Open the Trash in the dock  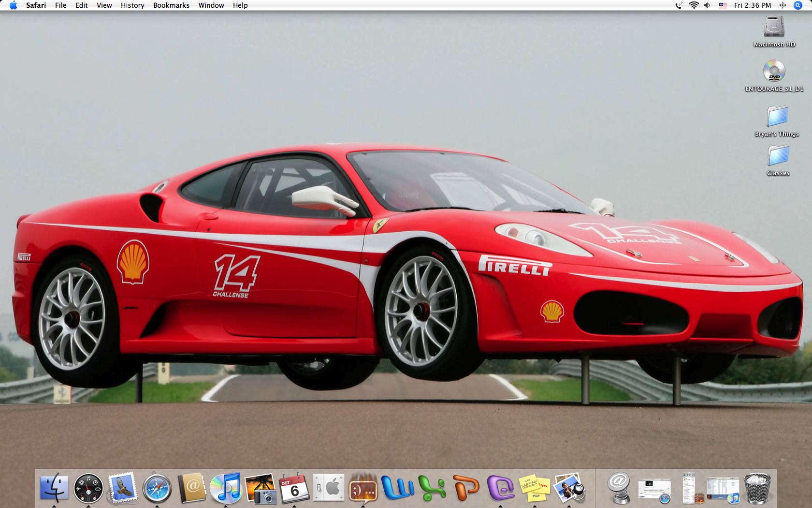(x=757, y=488)
